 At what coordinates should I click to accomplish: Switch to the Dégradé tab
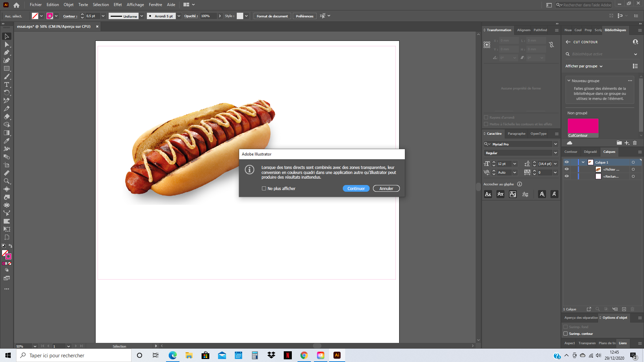coord(590,152)
